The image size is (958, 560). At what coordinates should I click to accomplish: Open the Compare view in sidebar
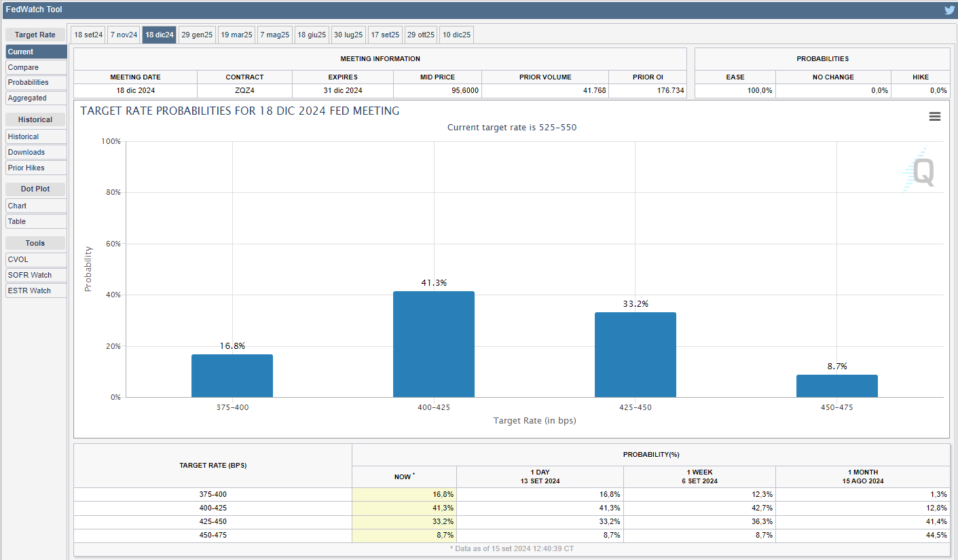tap(36, 67)
